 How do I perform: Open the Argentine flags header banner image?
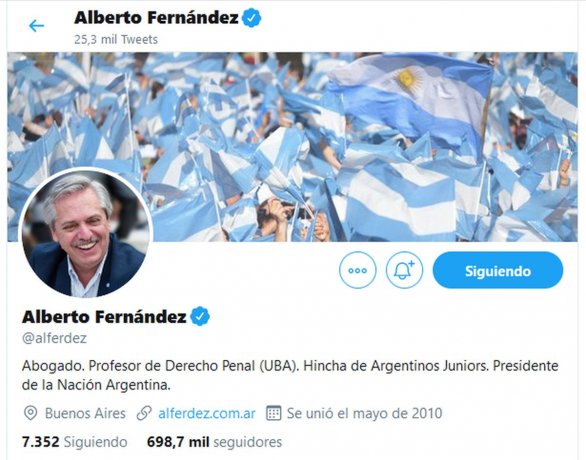292,147
